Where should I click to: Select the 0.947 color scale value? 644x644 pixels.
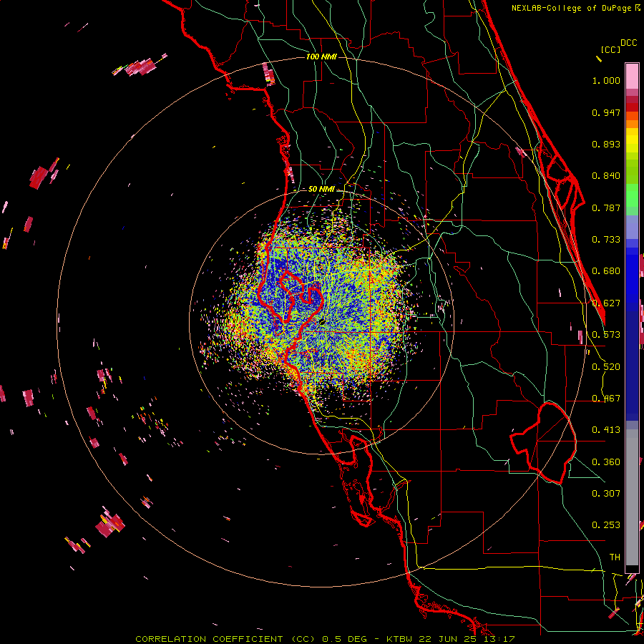tap(606, 112)
